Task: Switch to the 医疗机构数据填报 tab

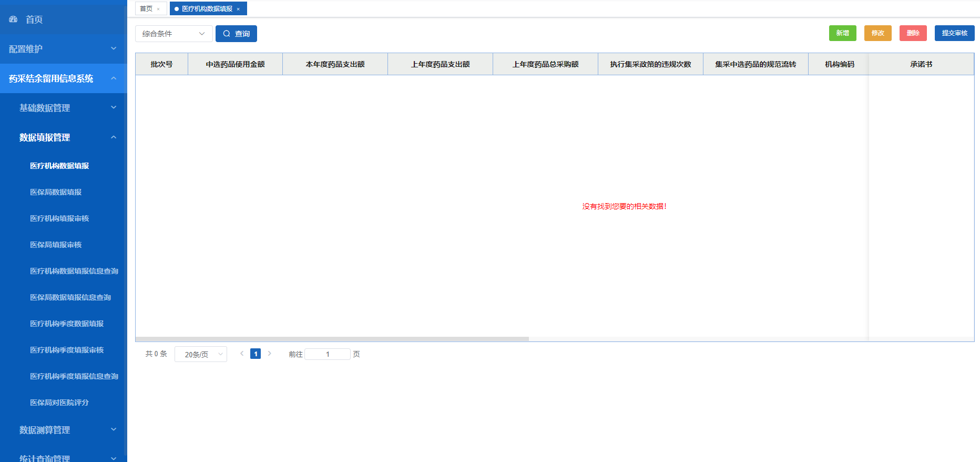Action: coord(207,9)
